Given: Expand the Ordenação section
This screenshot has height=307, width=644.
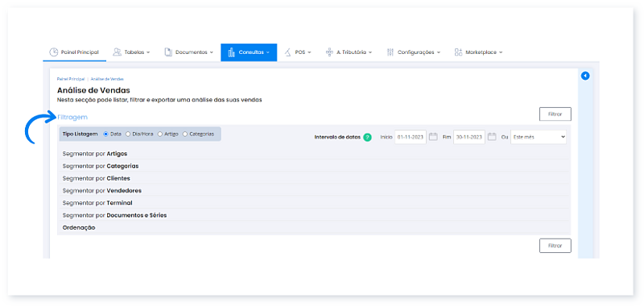Looking at the screenshot, I should (x=314, y=227).
